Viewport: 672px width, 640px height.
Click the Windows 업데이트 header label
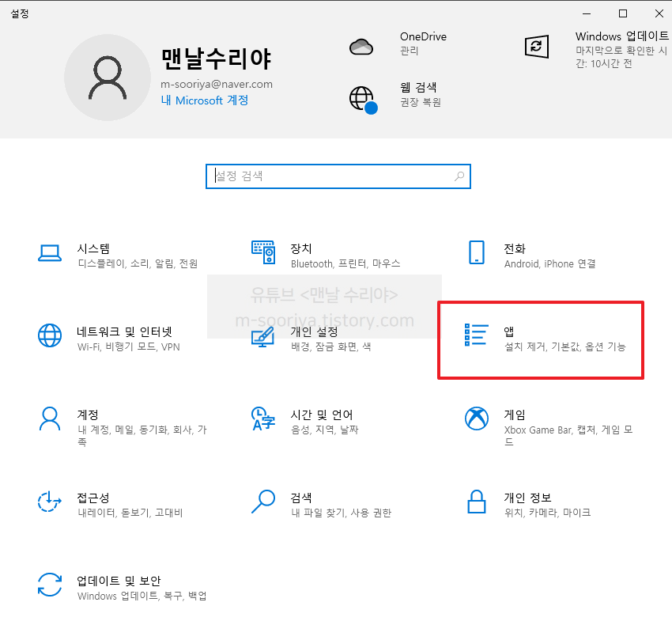coord(622,36)
